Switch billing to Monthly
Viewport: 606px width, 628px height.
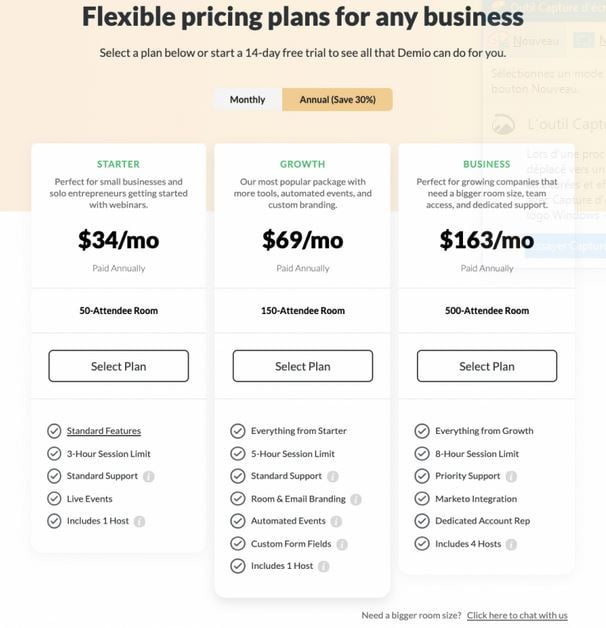pyautogui.click(x=248, y=99)
